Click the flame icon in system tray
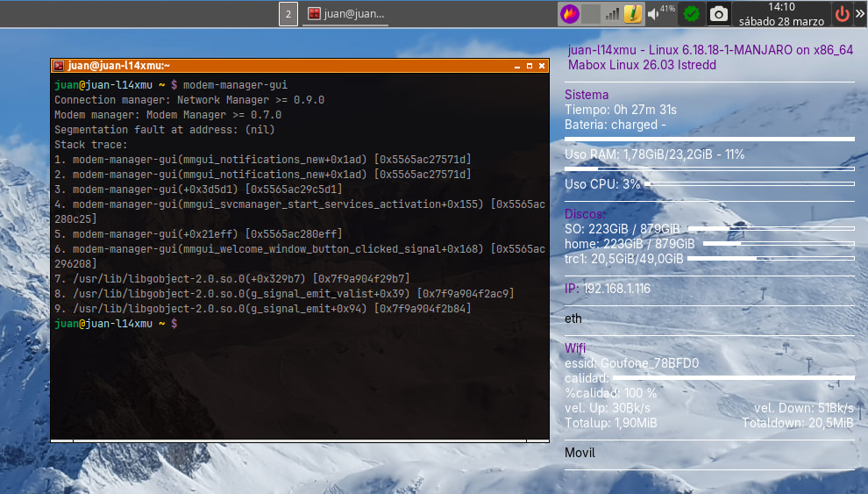Screen dimensions: 868x494 tap(570, 14)
